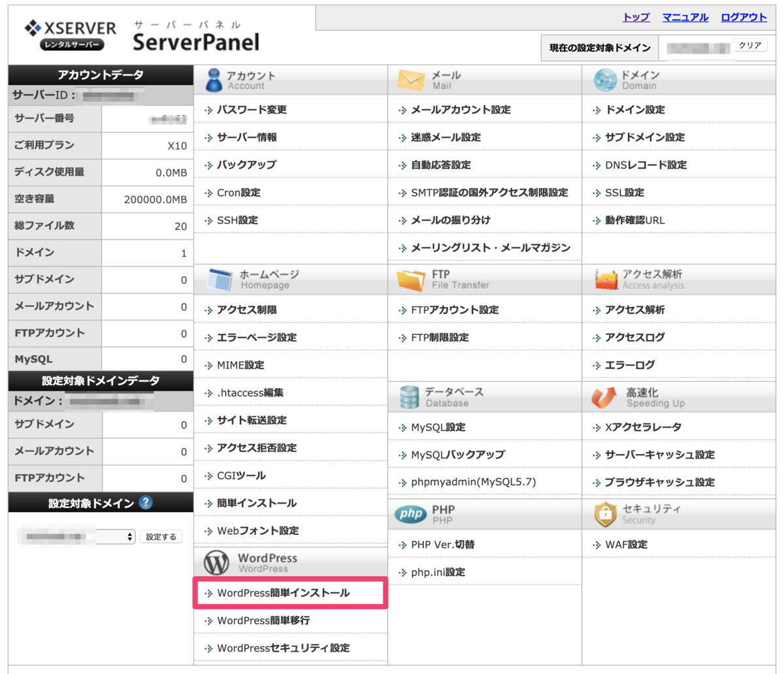Image resolution: width=784 pixels, height=674 pixels.
Task: Open パスワード変更
Action: coord(252,110)
